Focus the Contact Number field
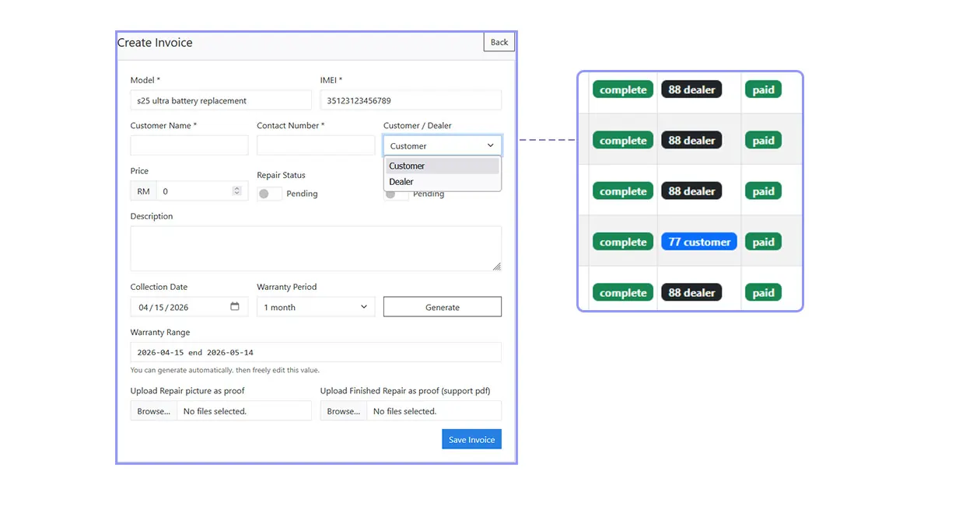Image resolution: width=980 pixels, height=513 pixels. [x=316, y=145]
